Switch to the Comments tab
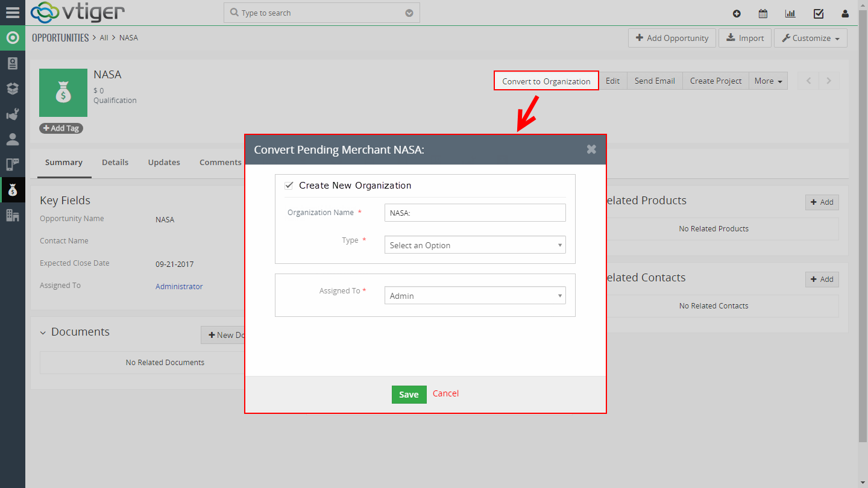 tap(221, 162)
